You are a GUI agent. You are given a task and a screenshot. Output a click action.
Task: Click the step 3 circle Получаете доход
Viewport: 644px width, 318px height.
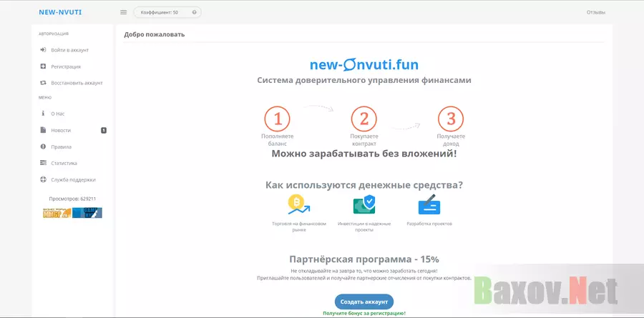[451, 119]
